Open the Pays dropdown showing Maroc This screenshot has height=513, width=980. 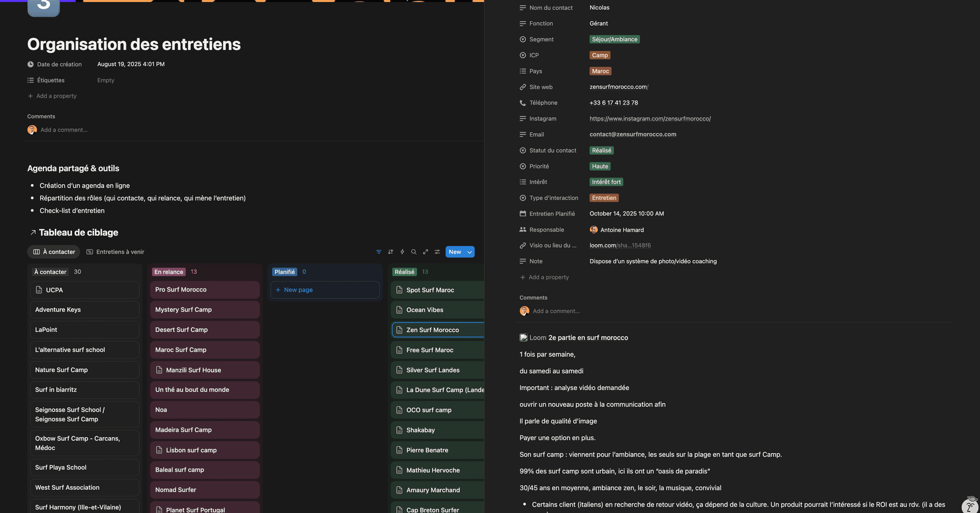click(600, 71)
